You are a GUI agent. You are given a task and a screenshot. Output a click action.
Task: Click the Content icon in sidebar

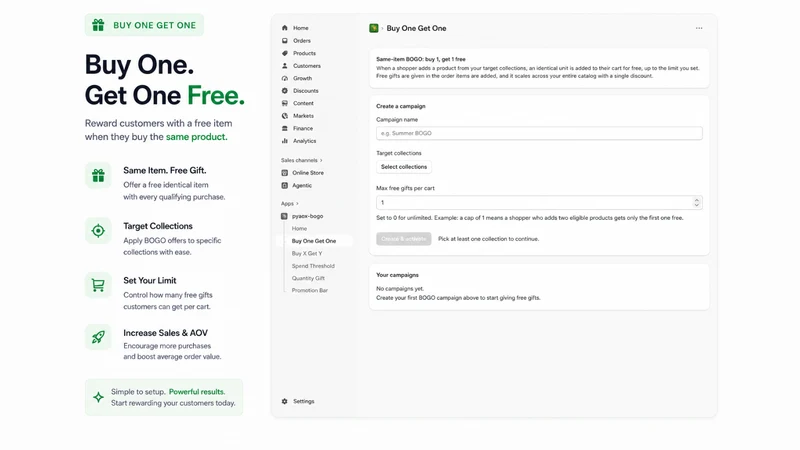[x=285, y=103]
